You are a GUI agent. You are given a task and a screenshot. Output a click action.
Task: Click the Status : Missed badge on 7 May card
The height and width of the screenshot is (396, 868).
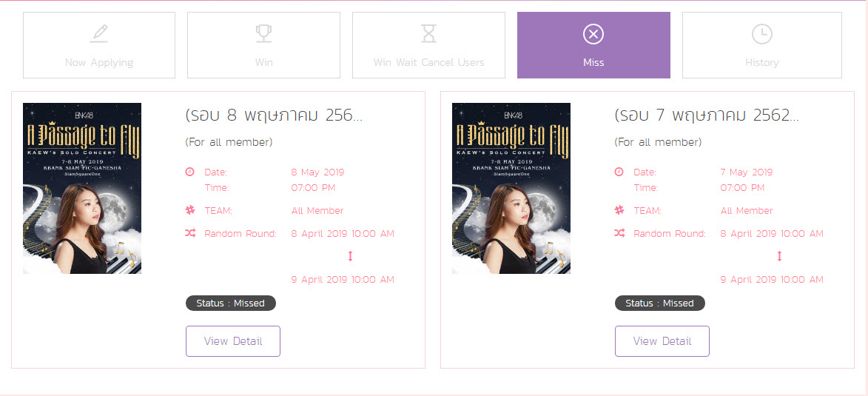[660, 303]
